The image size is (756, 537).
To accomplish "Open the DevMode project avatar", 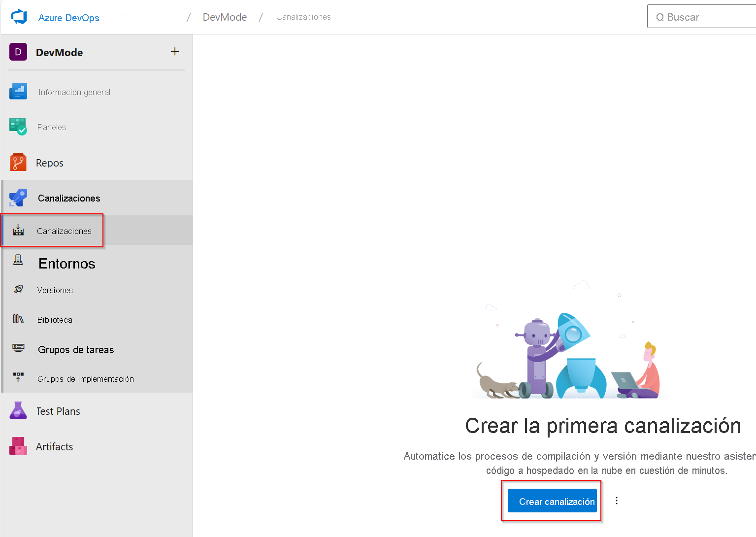I will (18, 52).
